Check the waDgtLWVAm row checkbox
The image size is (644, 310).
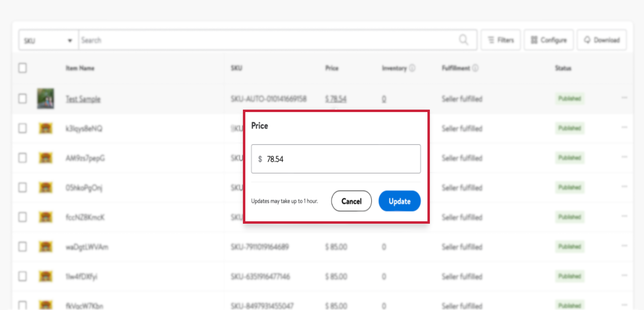pyautogui.click(x=23, y=247)
